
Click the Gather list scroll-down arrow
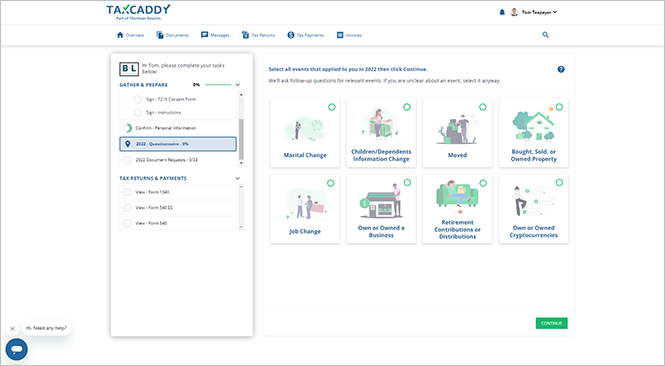[x=241, y=163]
